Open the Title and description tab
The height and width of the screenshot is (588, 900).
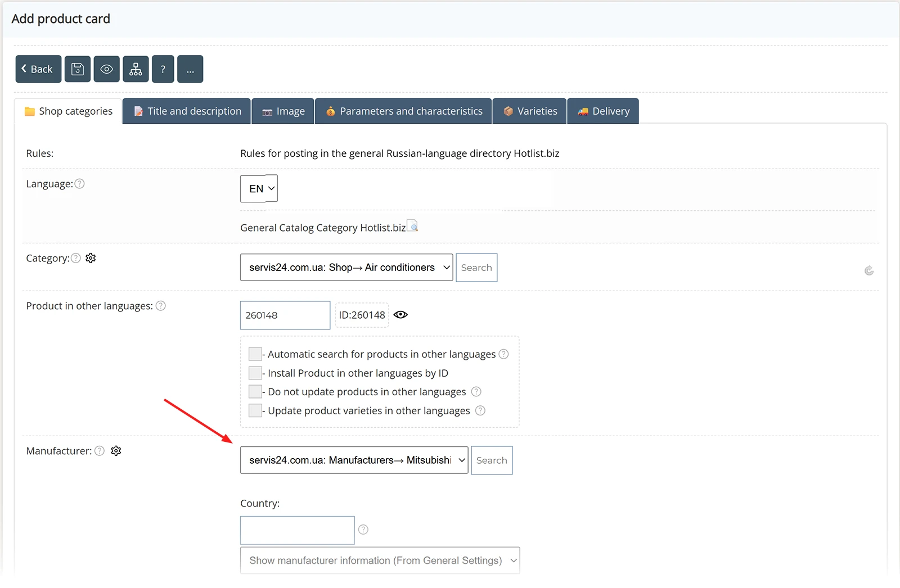(187, 111)
